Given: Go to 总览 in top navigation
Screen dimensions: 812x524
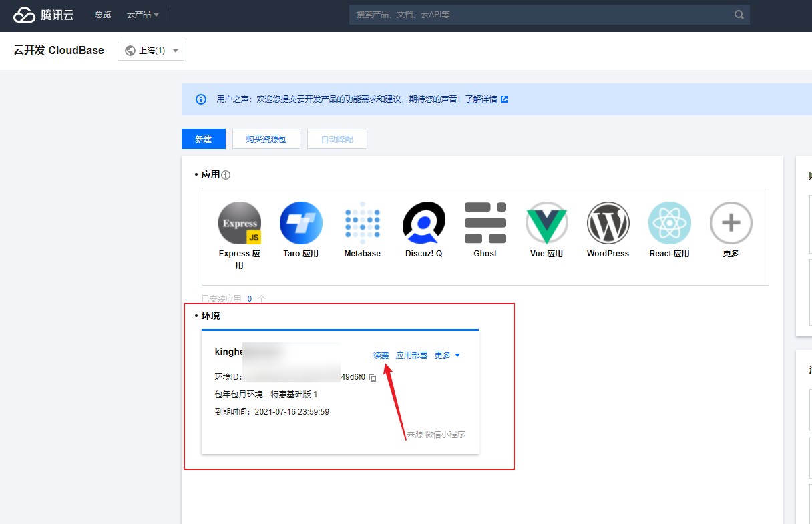Looking at the screenshot, I should (103, 15).
